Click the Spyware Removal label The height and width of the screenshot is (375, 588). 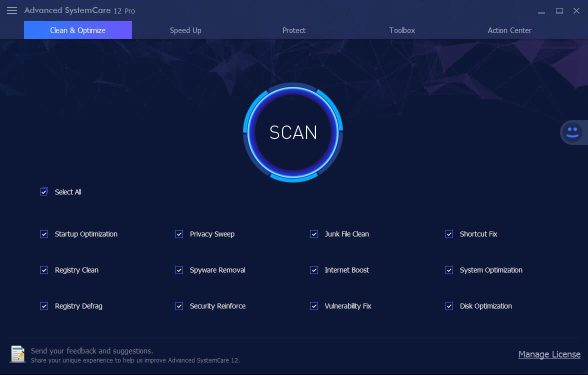(217, 270)
